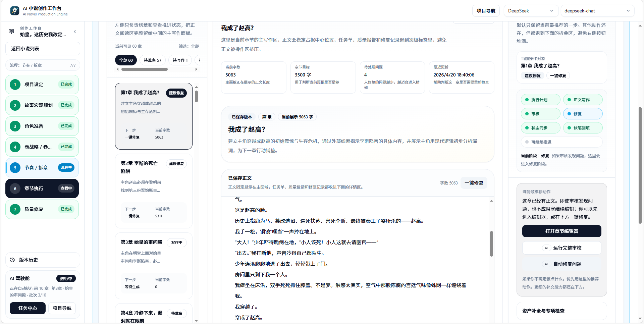Select the AI icon on 运行完整审校
Viewport: 644px width, 324px height.
[546, 248]
